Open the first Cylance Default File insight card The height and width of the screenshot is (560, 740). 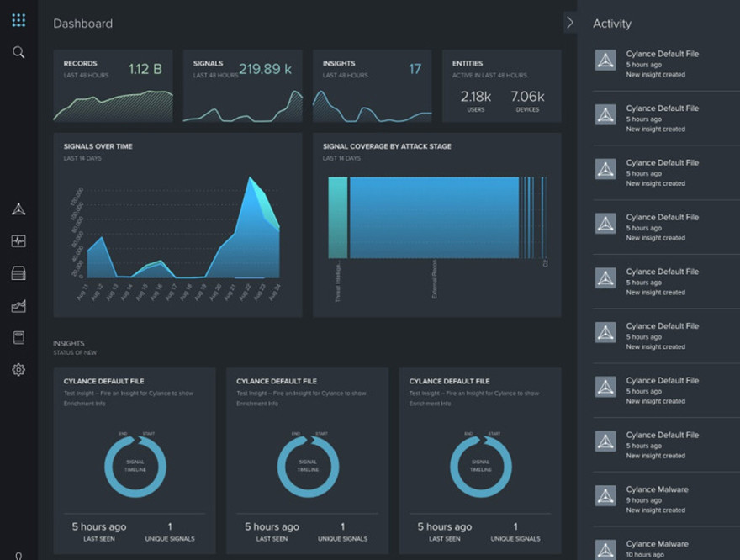coord(135,461)
